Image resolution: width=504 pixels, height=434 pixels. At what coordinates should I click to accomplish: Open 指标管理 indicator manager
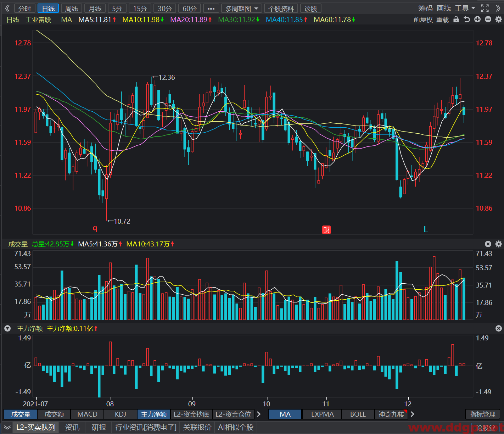tap(482, 414)
